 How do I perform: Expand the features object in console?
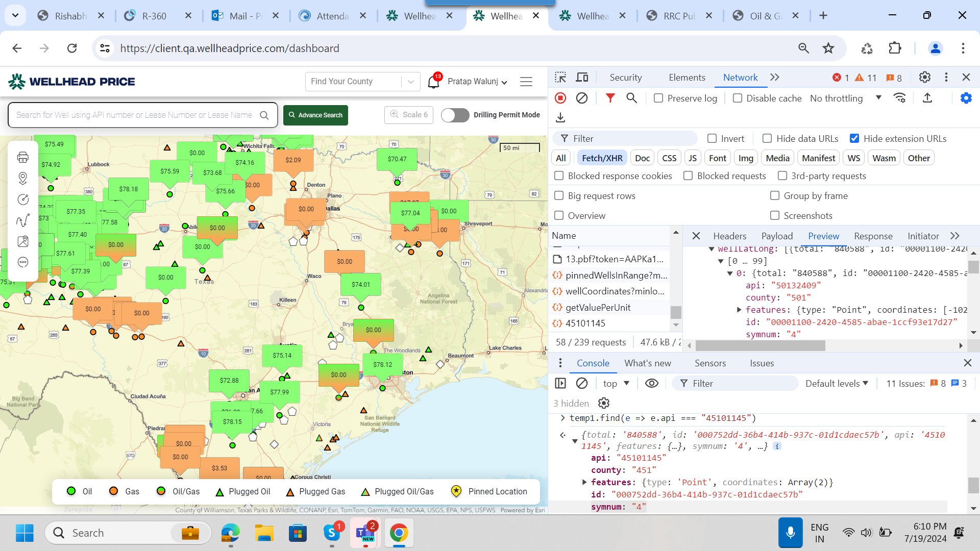click(x=584, y=482)
